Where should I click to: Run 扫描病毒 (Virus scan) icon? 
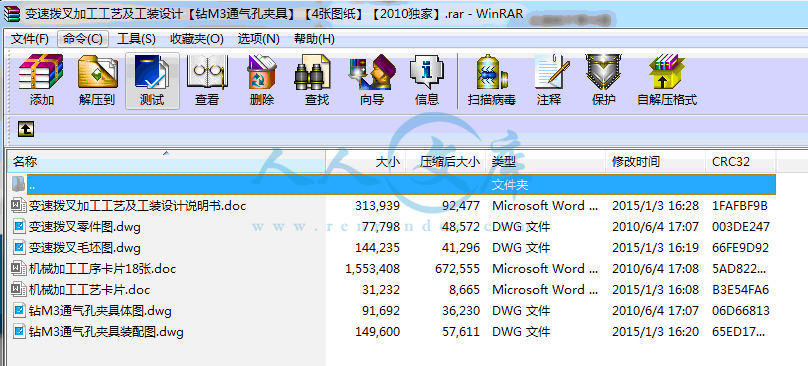tap(492, 73)
